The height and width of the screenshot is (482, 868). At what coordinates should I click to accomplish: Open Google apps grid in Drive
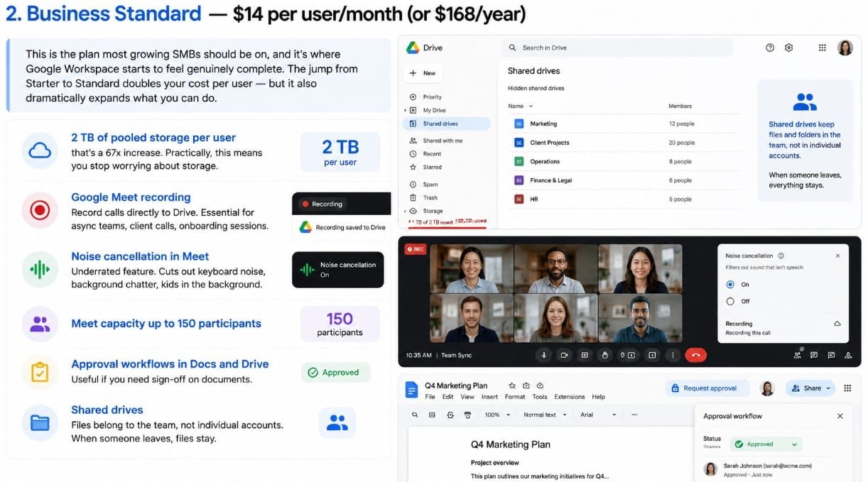822,48
